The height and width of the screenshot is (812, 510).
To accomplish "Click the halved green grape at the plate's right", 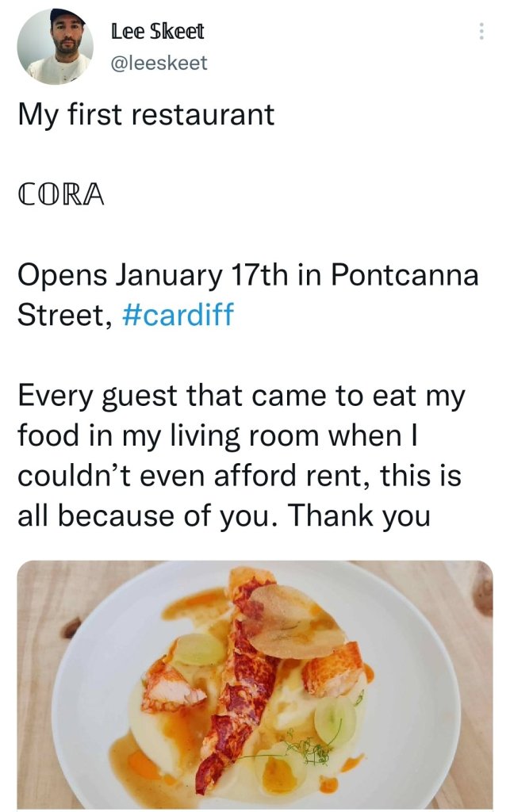I will coord(336,719).
